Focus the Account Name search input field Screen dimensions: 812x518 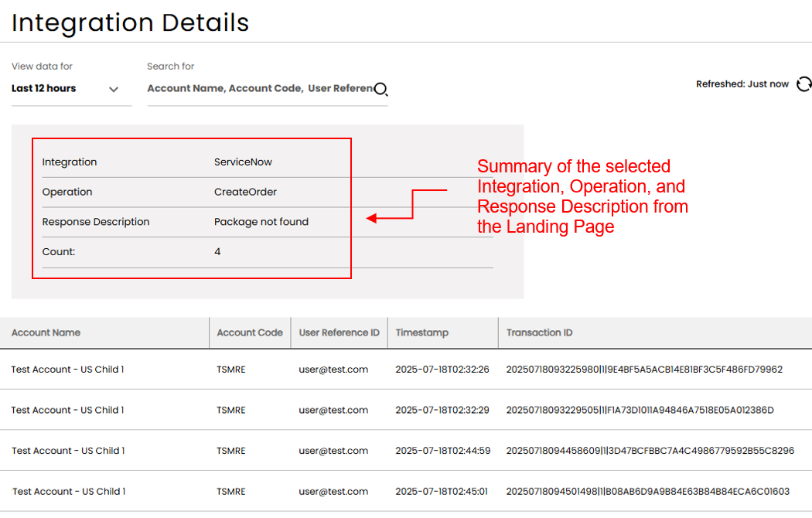point(259,89)
